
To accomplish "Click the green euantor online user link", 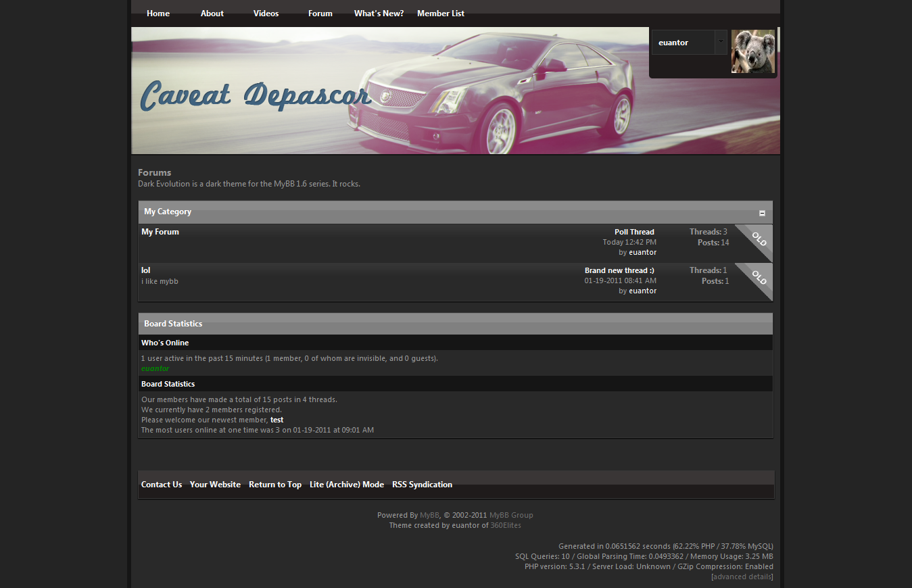I will click(155, 368).
